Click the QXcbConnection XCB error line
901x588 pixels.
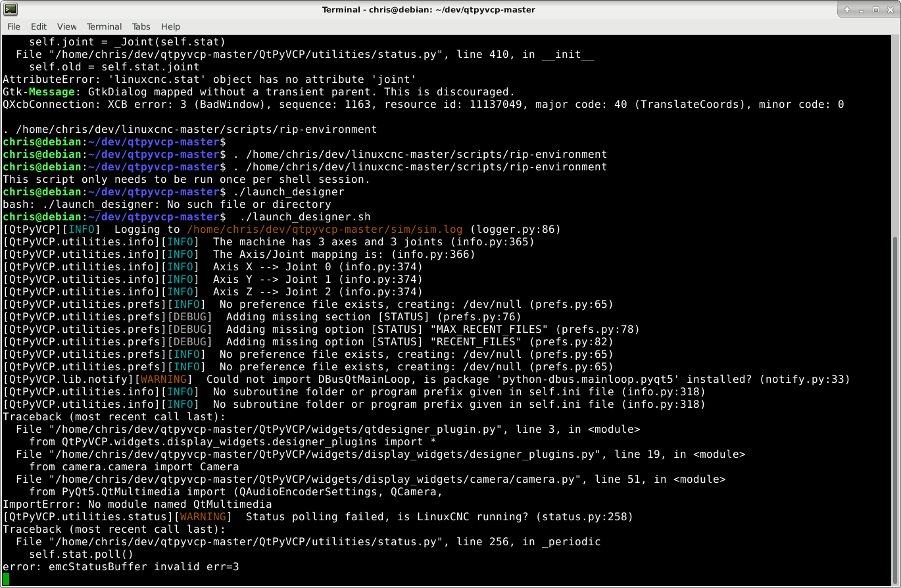pyautogui.click(x=424, y=105)
